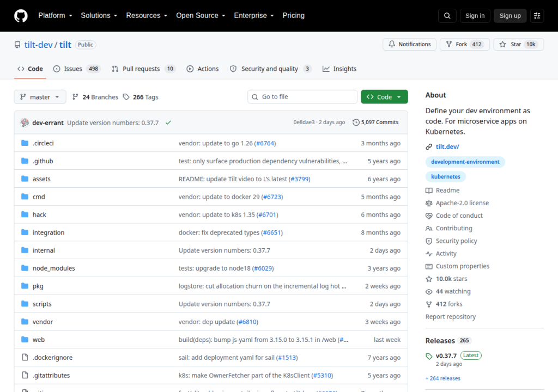Select the Code tab
Image resolution: width=558 pixels, height=392 pixels.
pos(31,69)
